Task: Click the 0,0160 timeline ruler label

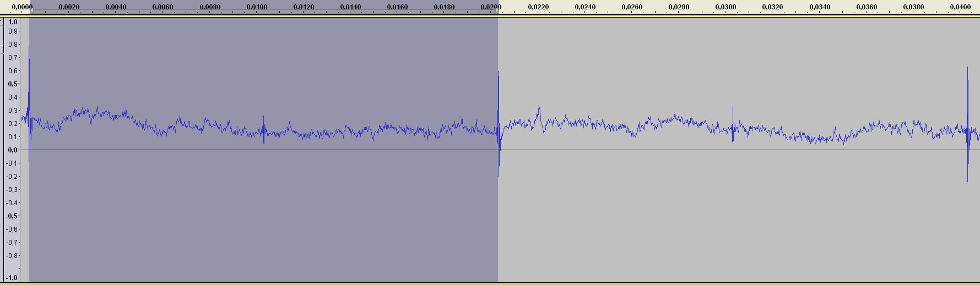Action: (x=397, y=7)
